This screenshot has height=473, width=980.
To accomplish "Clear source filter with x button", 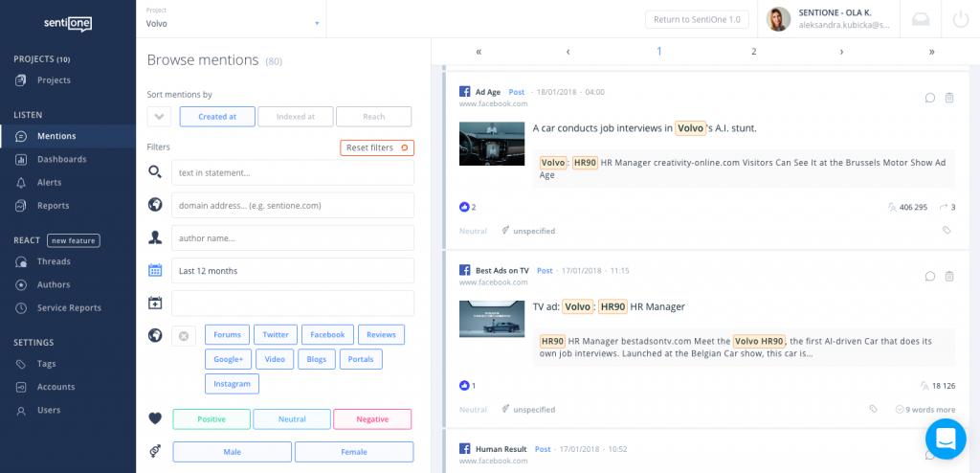I will tap(184, 335).
